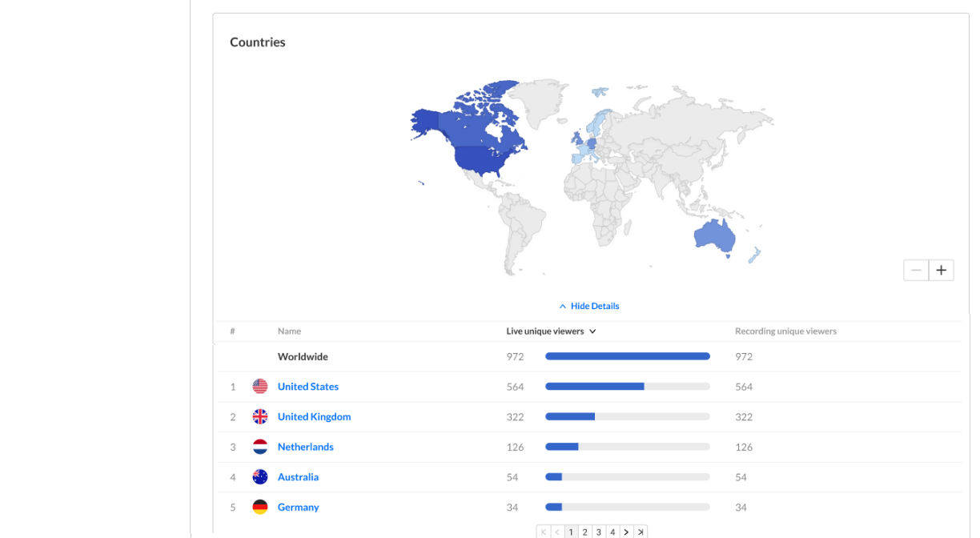Collapse table with Hide Details

pyautogui.click(x=589, y=306)
